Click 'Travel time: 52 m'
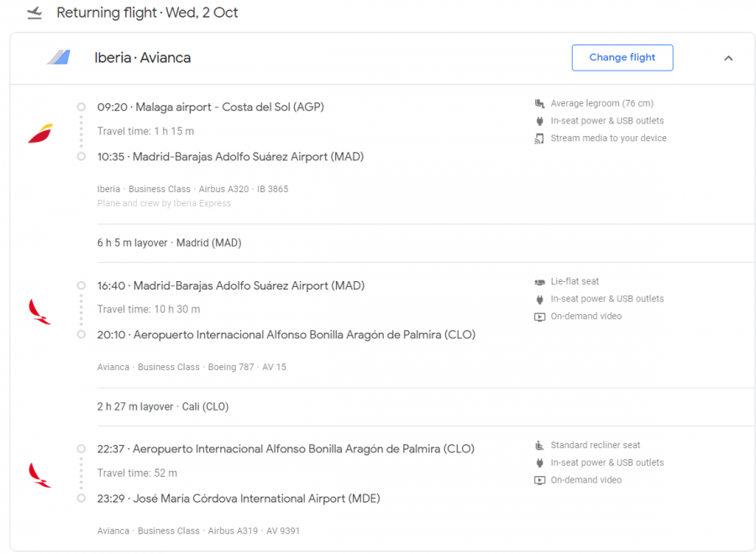Image resolution: width=756 pixels, height=554 pixels. click(x=138, y=473)
